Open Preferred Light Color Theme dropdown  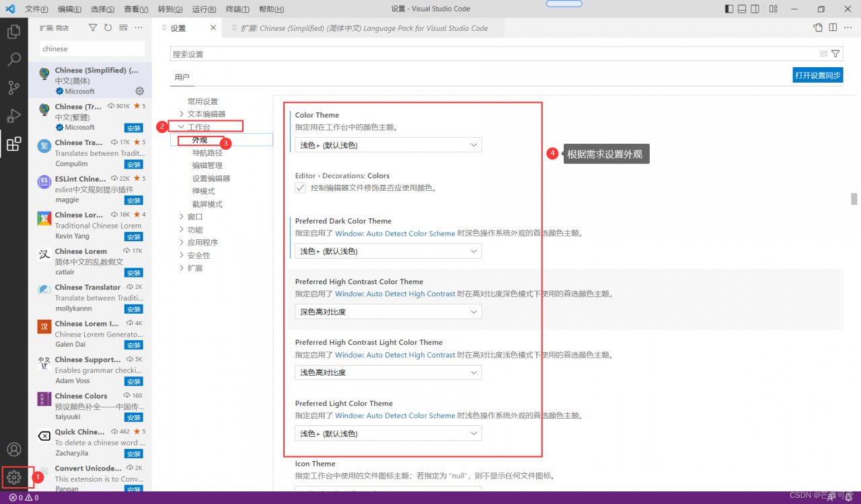click(x=388, y=433)
